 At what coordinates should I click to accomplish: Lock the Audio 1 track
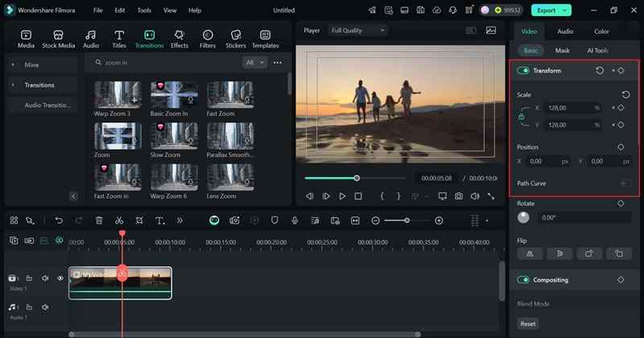[x=29, y=307]
